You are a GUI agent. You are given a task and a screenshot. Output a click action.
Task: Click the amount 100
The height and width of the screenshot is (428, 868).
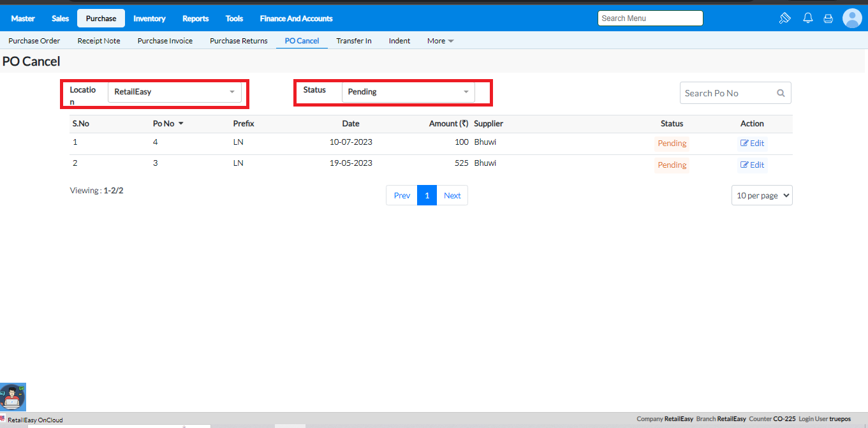(x=462, y=142)
